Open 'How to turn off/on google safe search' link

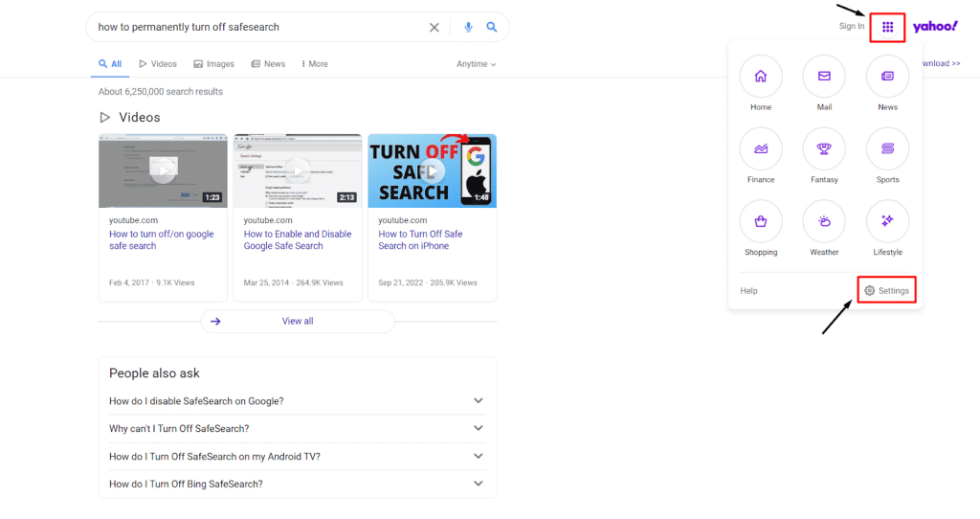click(161, 240)
